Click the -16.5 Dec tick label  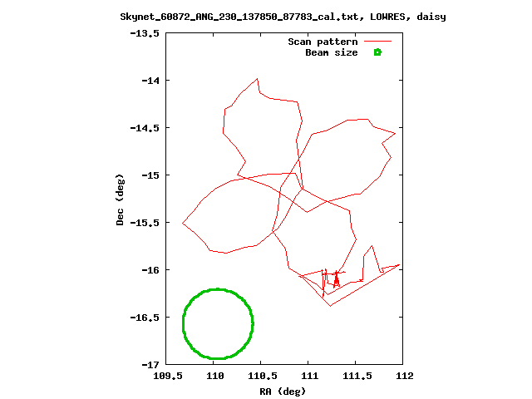tap(145, 318)
